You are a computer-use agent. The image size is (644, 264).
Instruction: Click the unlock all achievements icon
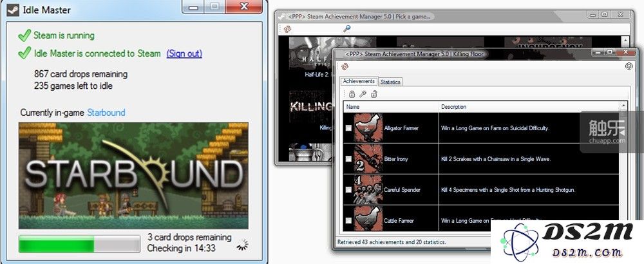[374, 95]
